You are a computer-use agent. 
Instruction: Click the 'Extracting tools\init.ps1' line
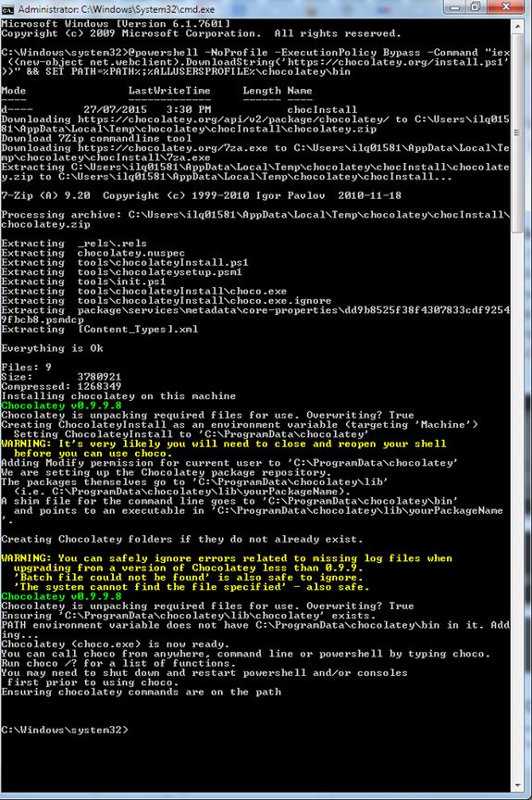83,281
